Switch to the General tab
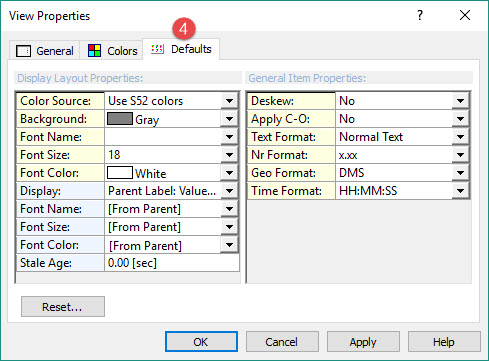489x361 pixels. (45, 51)
